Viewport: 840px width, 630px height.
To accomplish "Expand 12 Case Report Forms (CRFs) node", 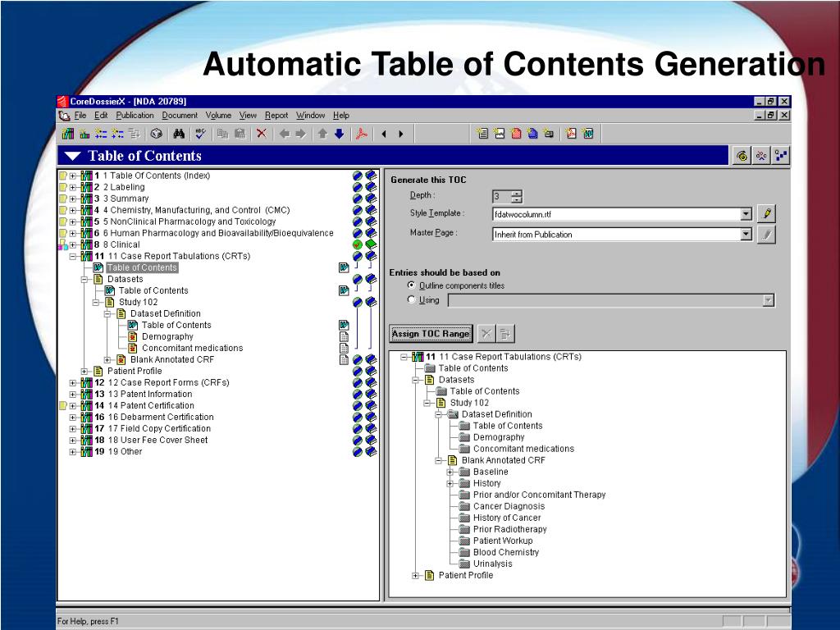I will click(73, 382).
